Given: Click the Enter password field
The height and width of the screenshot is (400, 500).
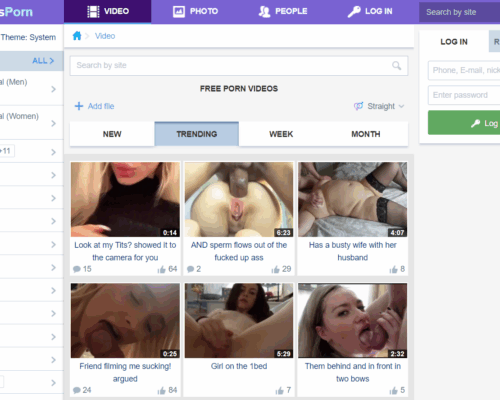Looking at the screenshot, I should [464, 95].
